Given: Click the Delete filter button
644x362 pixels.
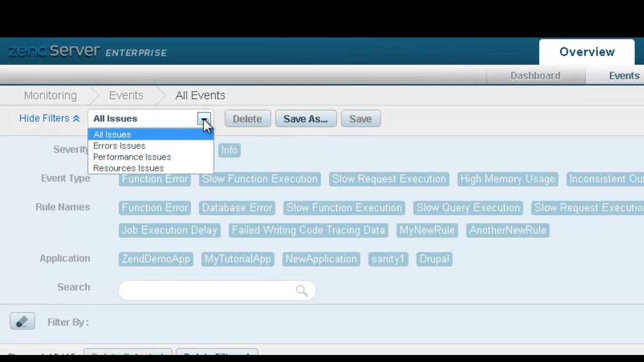Looking at the screenshot, I should coord(247,119).
